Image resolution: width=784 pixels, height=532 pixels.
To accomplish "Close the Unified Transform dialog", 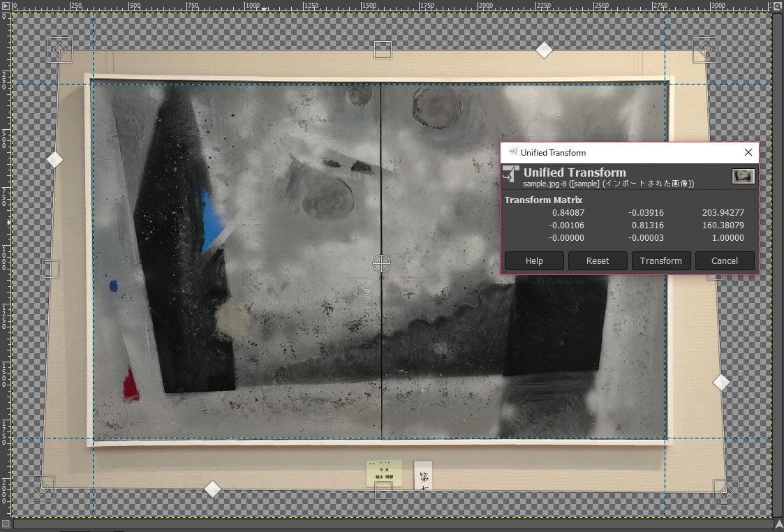I will tap(748, 152).
